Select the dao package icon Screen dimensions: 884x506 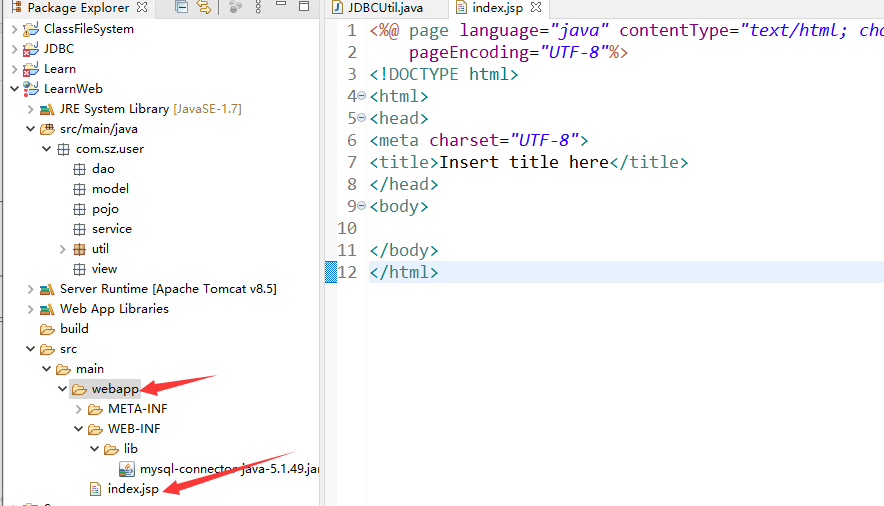point(79,169)
